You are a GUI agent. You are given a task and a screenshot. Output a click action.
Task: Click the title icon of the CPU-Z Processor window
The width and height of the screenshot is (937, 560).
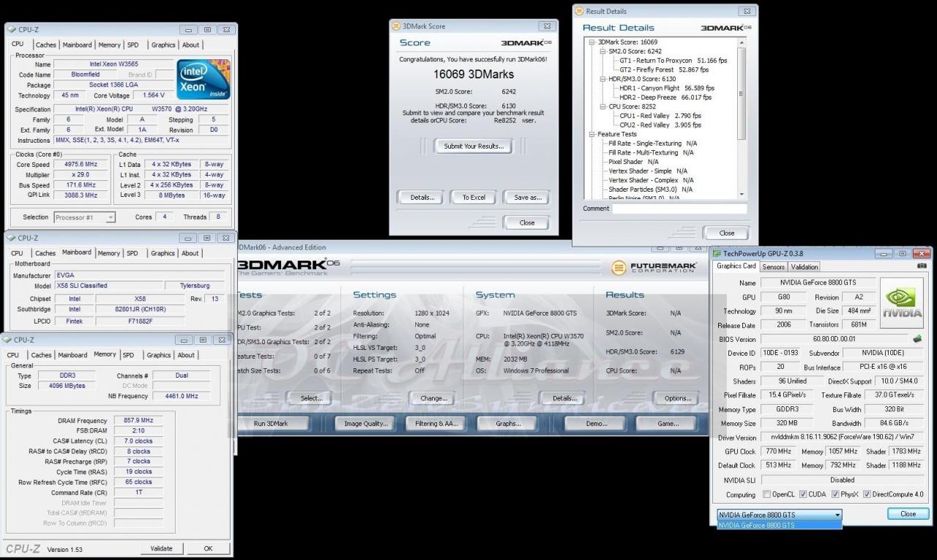(11, 29)
